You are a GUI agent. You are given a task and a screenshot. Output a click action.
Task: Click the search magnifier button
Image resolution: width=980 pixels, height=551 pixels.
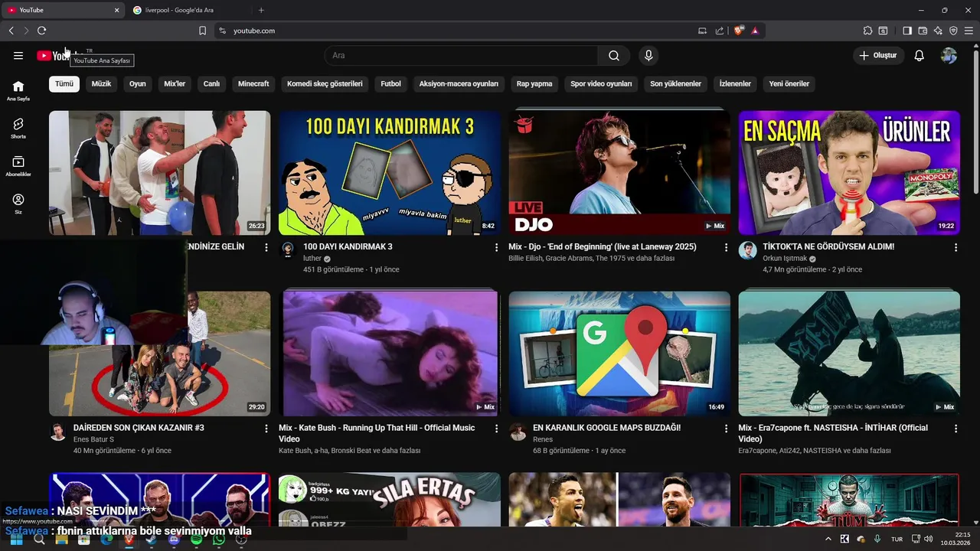(x=614, y=56)
